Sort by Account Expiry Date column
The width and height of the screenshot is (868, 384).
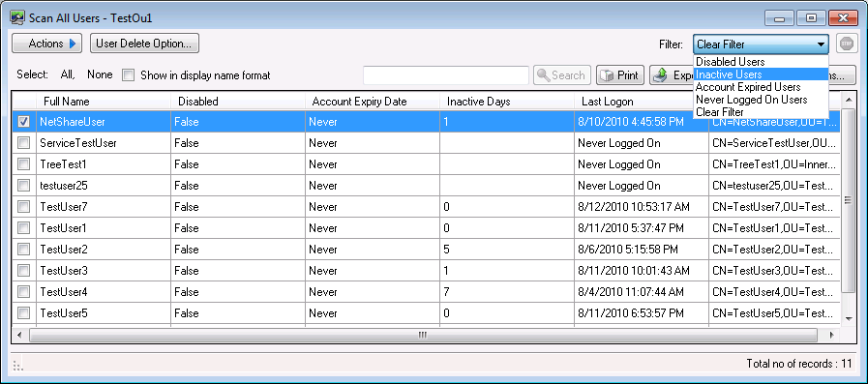[x=373, y=102]
